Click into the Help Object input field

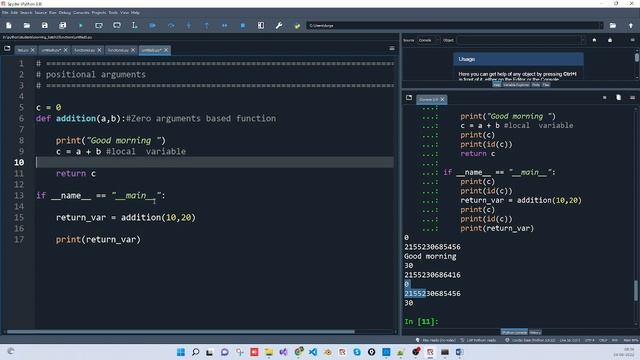click(x=518, y=40)
